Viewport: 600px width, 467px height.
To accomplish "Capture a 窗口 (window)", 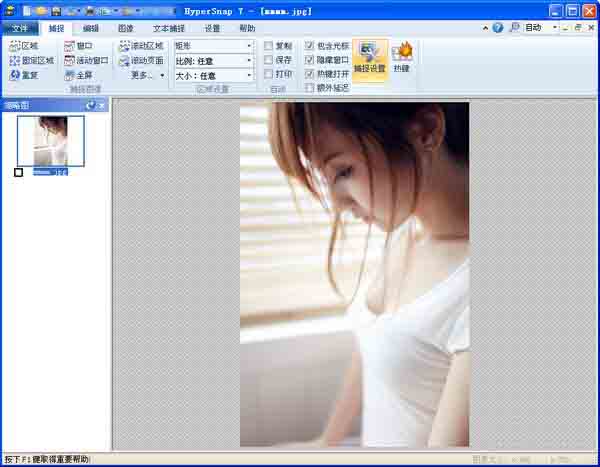I will coord(78,46).
